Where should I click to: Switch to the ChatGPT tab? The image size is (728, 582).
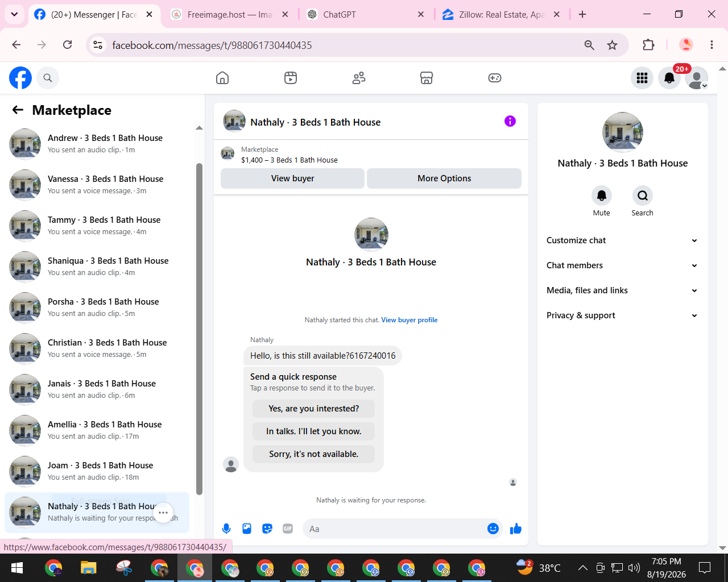tap(366, 14)
